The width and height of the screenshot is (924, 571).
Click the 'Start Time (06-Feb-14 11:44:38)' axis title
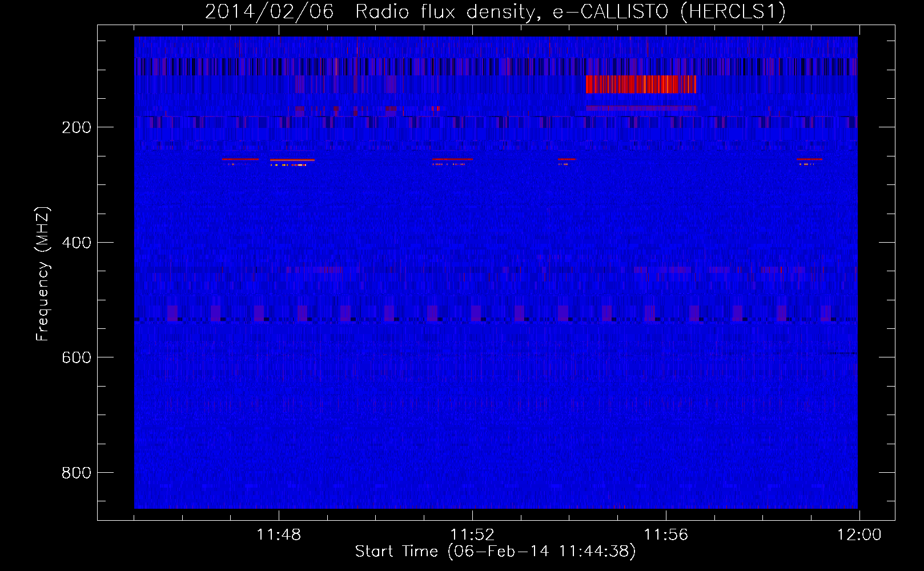click(x=495, y=552)
